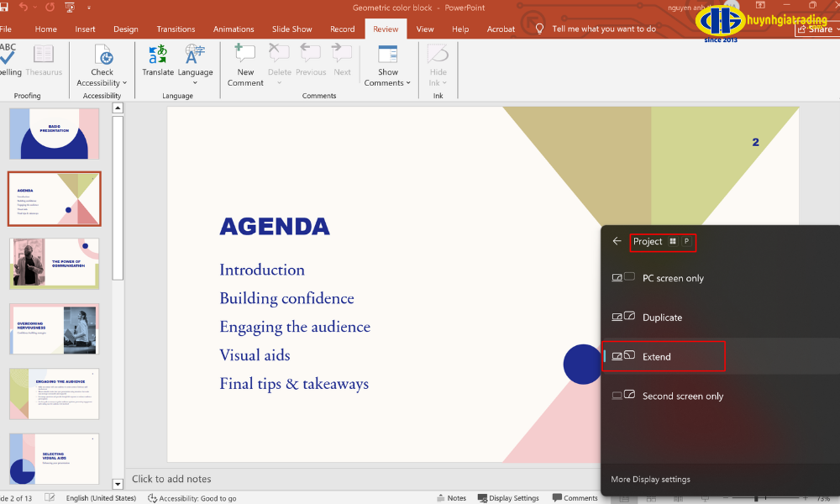Screen dimensions: 840x504
Task: Click the Check Accessibility icon
Action: tap(102, 55)
